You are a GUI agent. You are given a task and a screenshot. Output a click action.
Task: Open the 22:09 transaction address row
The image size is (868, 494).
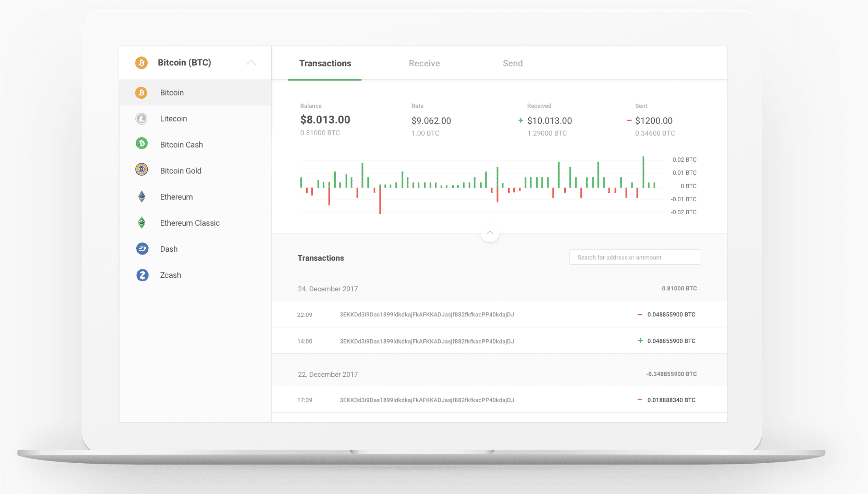point(499,314)
